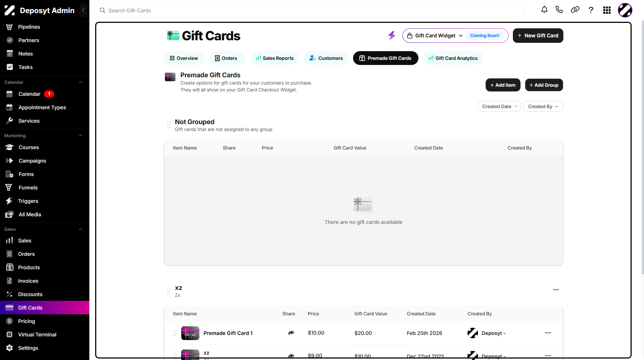Open Created Date filter dropdown
Image resolution: width=644 pixels, height=360 pixels.
pos(499,106)
